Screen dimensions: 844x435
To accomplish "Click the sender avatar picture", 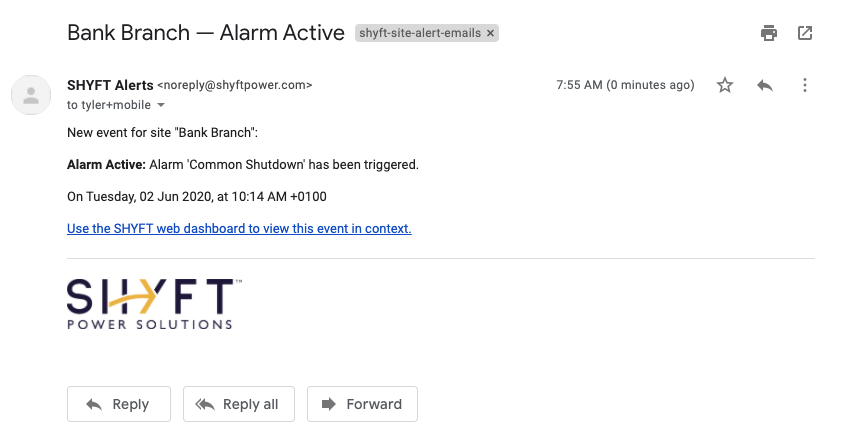I will coord(31,95).
